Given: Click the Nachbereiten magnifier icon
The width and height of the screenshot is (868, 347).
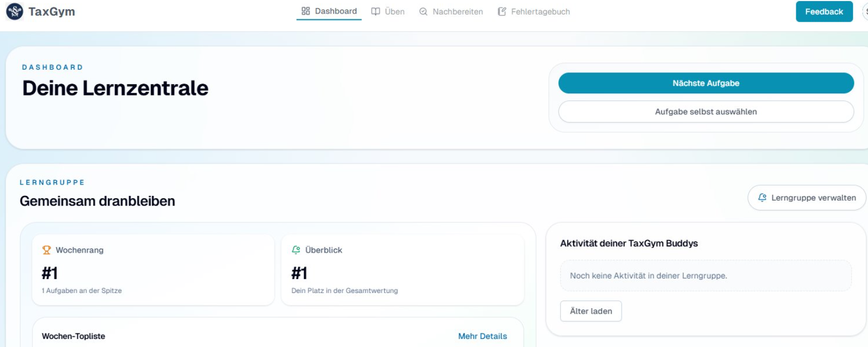Looking at the screenshot, I should pos(423,11).
